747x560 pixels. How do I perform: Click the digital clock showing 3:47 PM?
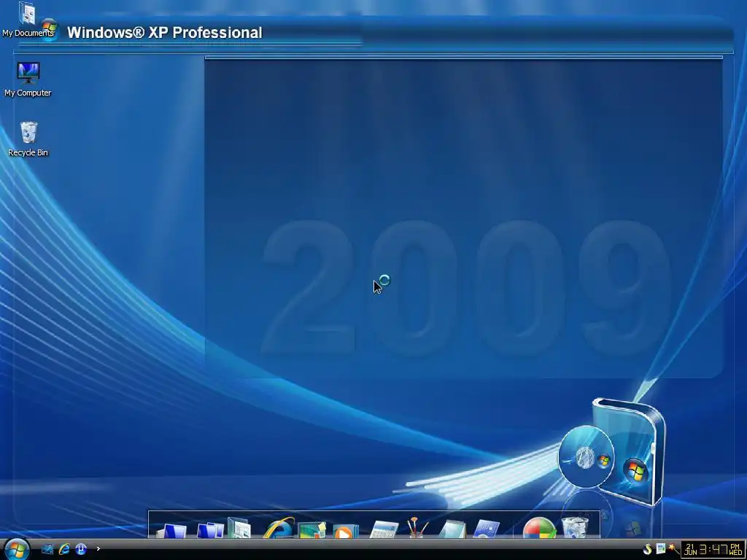713,549
